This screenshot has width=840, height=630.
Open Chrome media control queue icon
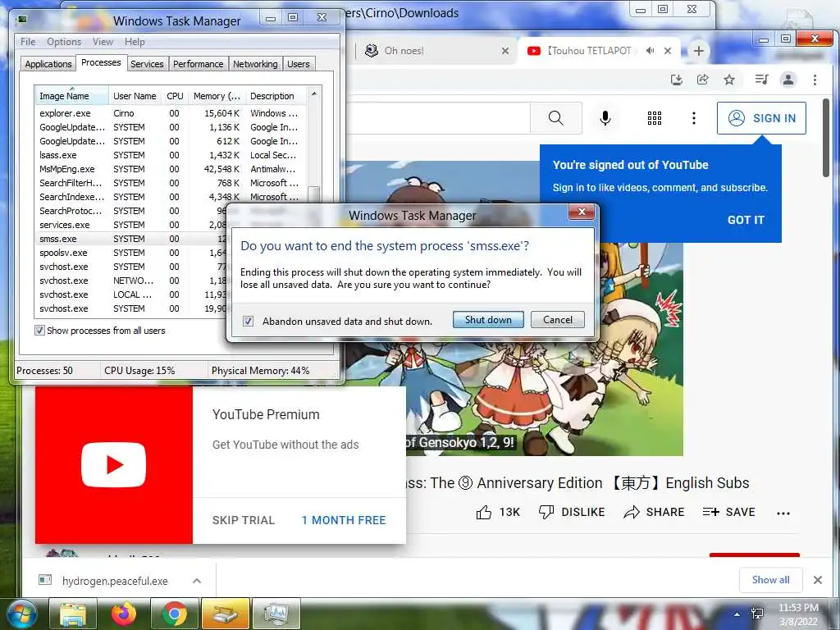tap(761, 80)
